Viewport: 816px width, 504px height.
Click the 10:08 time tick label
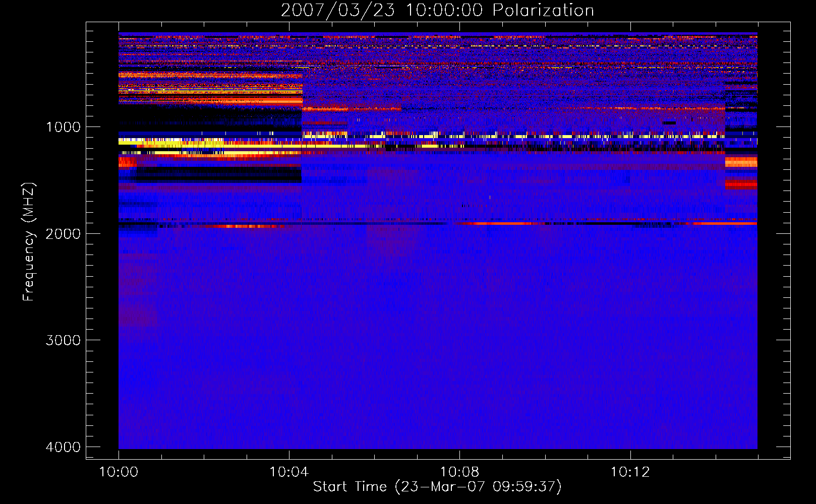coord(459,472)
